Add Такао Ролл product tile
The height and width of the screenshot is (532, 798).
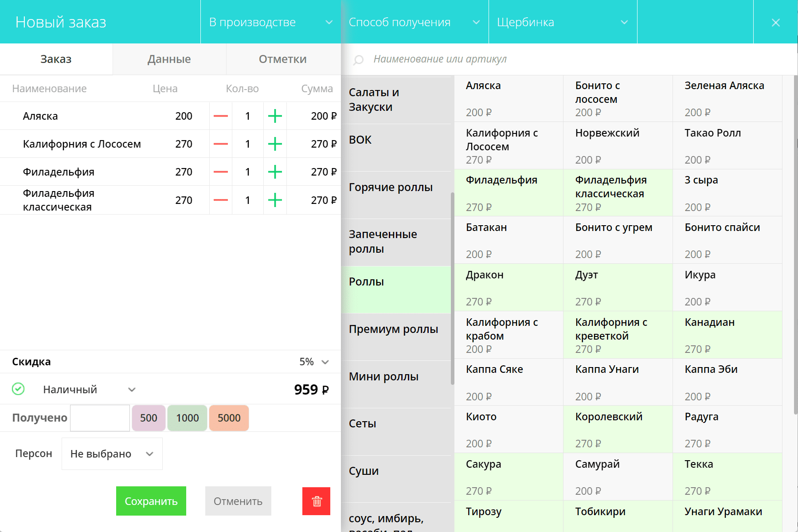(728, 145)
